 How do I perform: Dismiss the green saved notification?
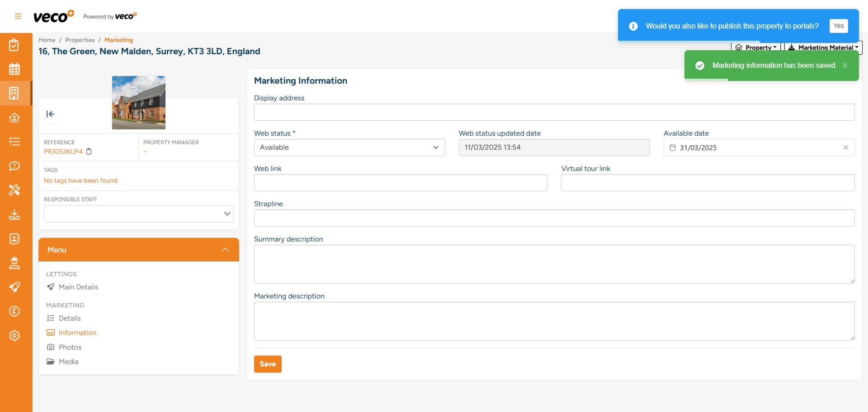point(846,65)
